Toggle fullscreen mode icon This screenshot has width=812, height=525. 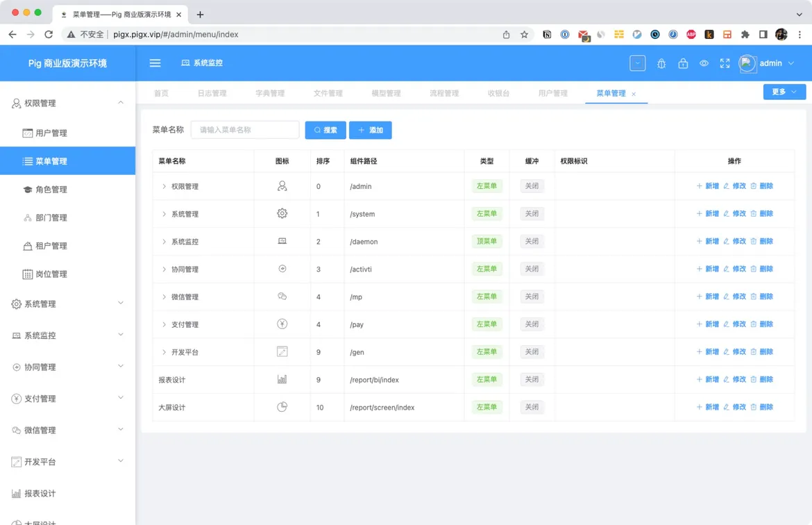[x=725, y=63]
